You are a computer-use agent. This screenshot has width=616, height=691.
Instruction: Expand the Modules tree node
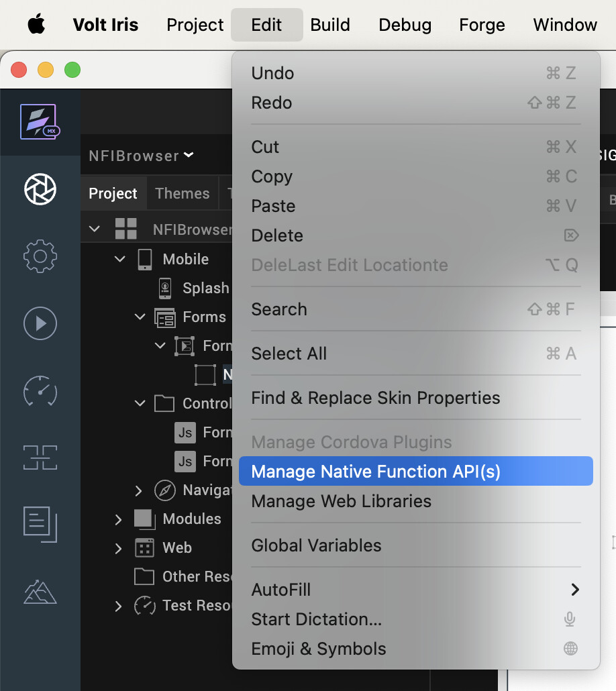118,519
